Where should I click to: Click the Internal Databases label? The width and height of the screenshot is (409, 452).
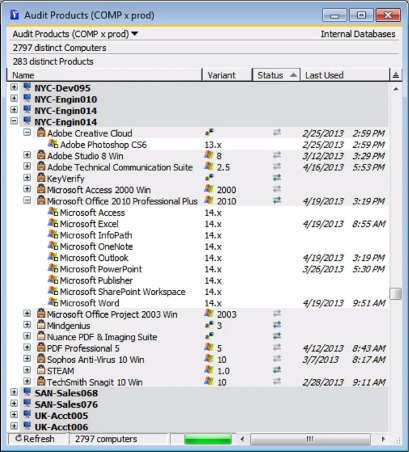[358, 34]
